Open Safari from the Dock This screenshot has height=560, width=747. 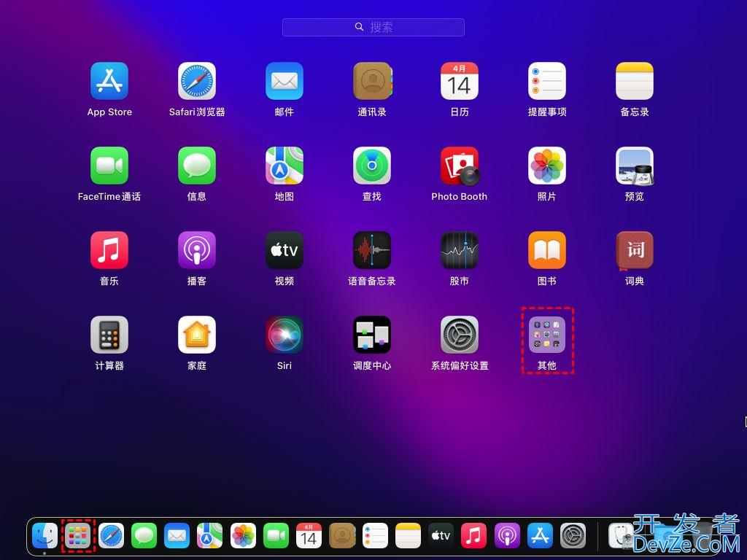111,536
